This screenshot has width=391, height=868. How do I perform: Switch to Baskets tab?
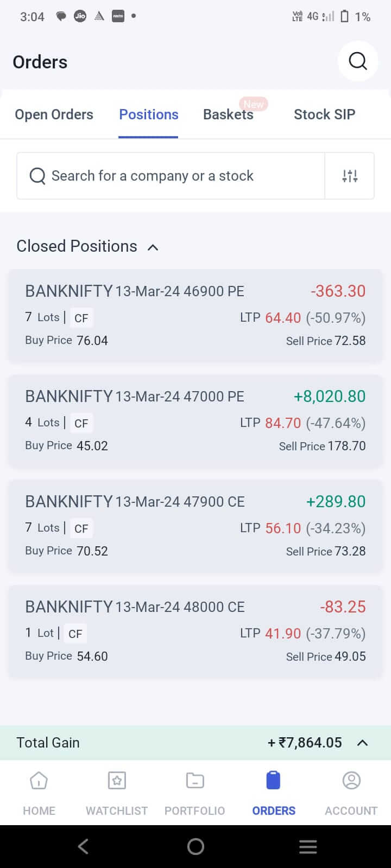click(228, 114)
